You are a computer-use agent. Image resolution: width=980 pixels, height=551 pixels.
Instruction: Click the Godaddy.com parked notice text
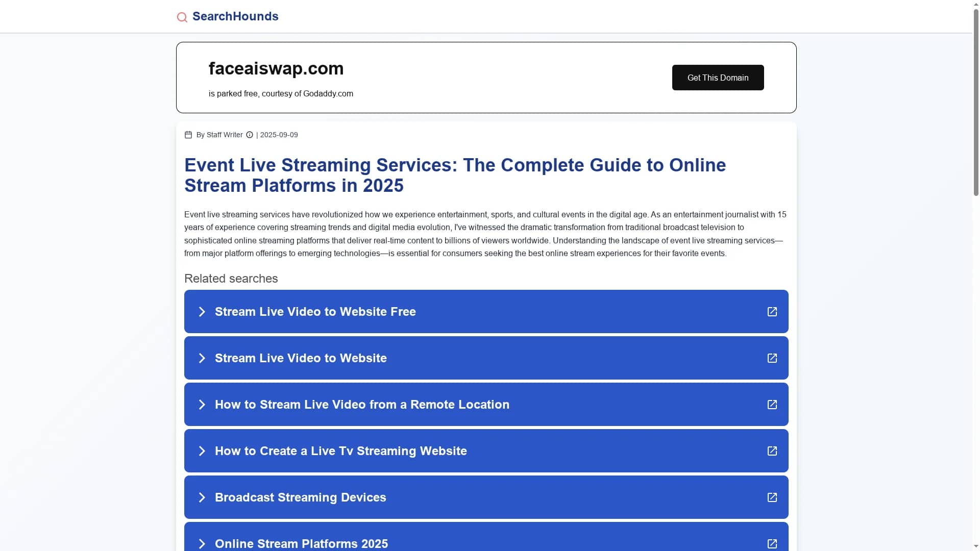point(281,93)
